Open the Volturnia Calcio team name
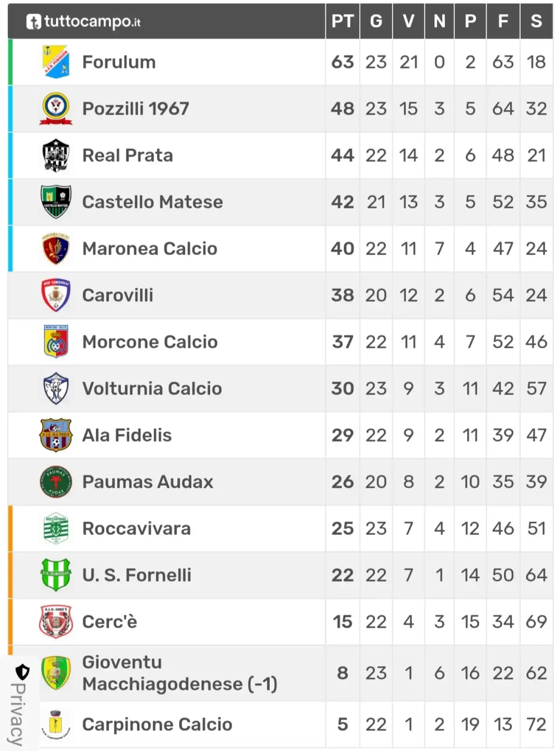The image size is (560, 751). [152, 388]
